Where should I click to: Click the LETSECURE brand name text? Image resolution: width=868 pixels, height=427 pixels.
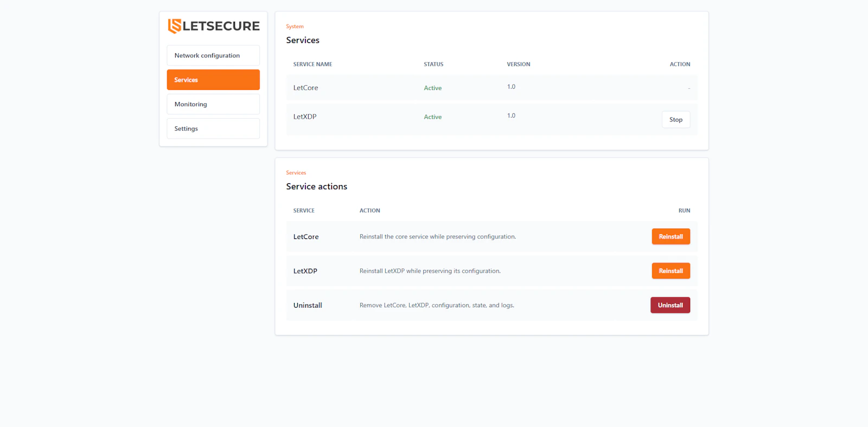[x=221, y=26]
